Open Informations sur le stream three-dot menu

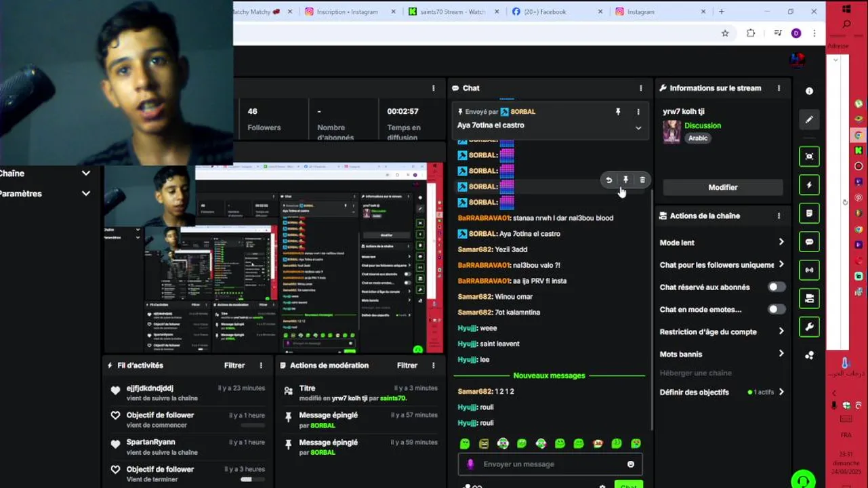click(x=779, y=88)
